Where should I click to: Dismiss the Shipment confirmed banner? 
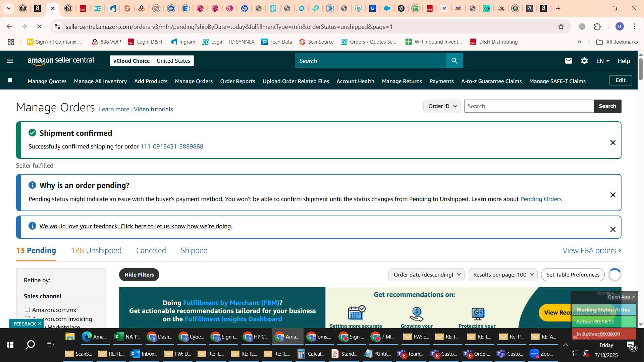point(613,143)
